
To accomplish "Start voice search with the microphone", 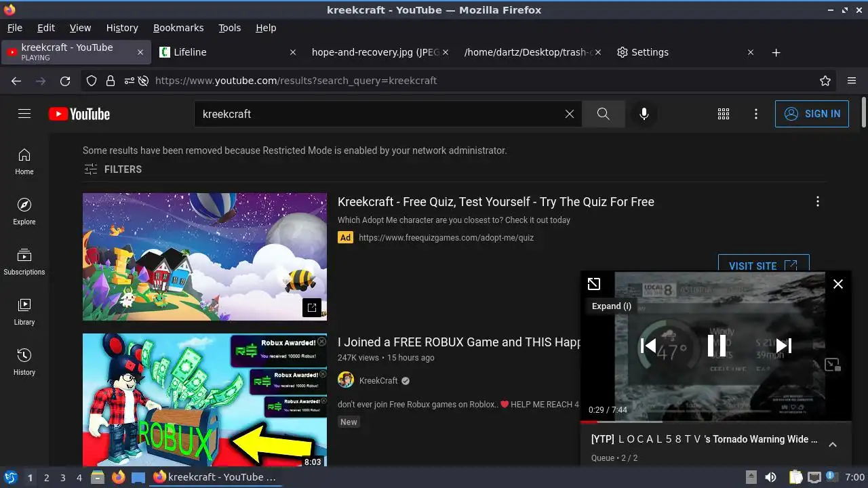I will 644,114.
